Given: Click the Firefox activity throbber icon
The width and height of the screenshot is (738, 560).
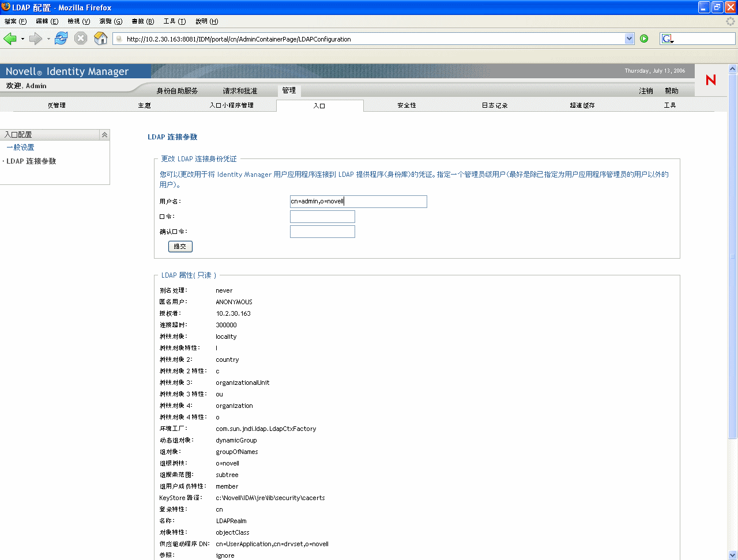Looking at the screenshot, I should coord(731,21).
